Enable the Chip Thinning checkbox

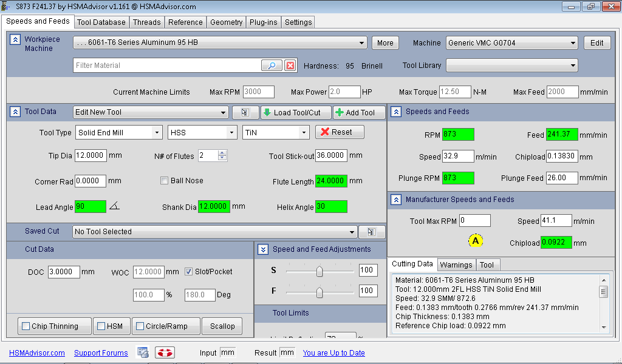pos(26,326)
